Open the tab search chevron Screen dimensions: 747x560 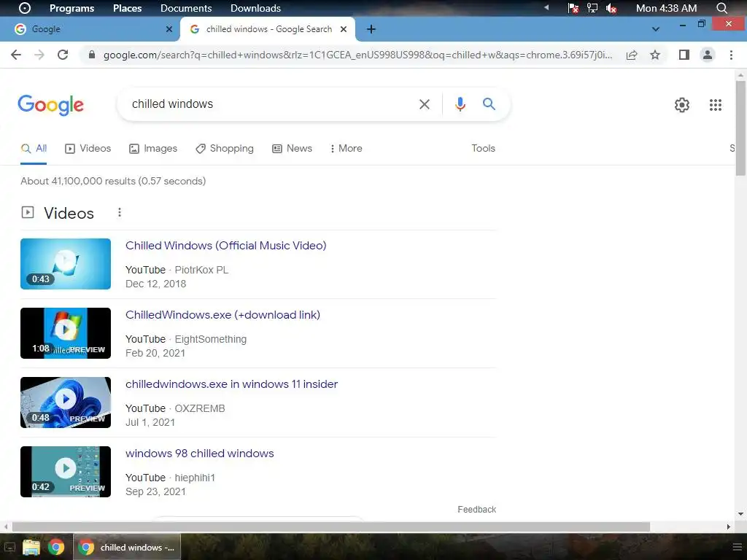click(656, 29)
